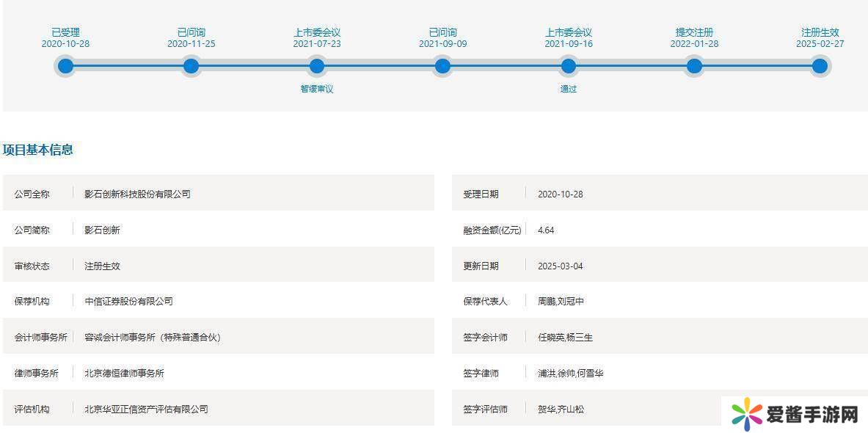Click appraiser 北京华亚正信资产评估有限公司

146,410
